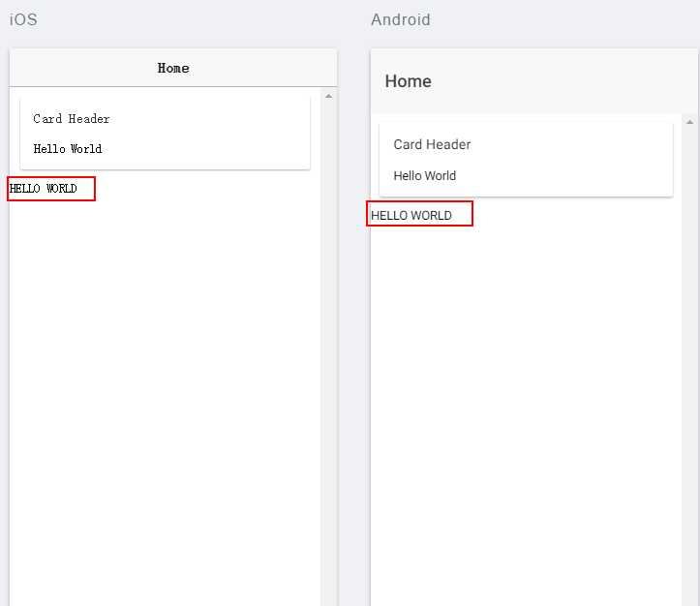
Task: Click uppercase HELLO WORLD text in Android preview
Action: [x=411, y=216]
